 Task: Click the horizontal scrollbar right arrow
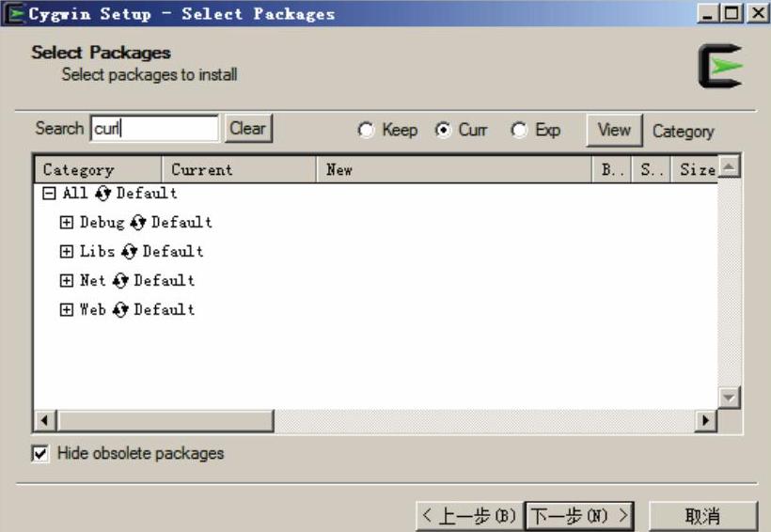705,420
